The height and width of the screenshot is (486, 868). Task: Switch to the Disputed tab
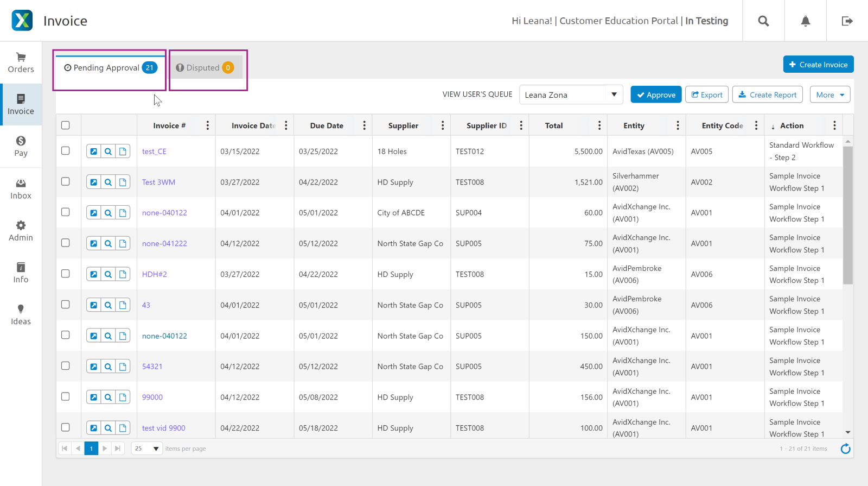(x=205, y=68)
